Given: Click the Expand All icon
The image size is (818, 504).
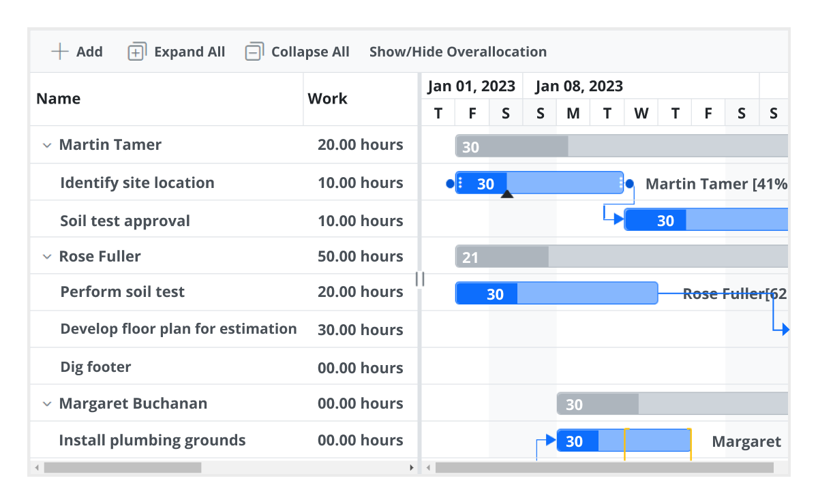Looking at the screenshot, I should pos(136,50).
